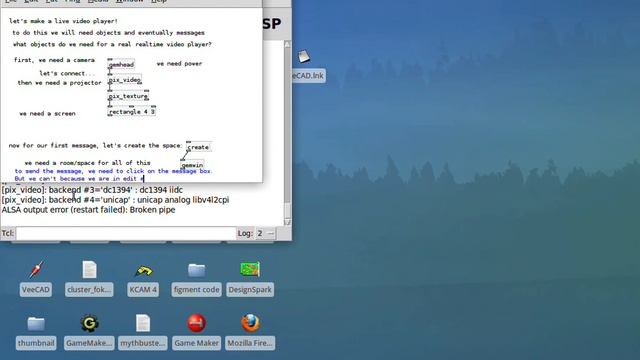640x360 pixels.
Task: Click into the Tcl input field
Action: coord(126,233)
